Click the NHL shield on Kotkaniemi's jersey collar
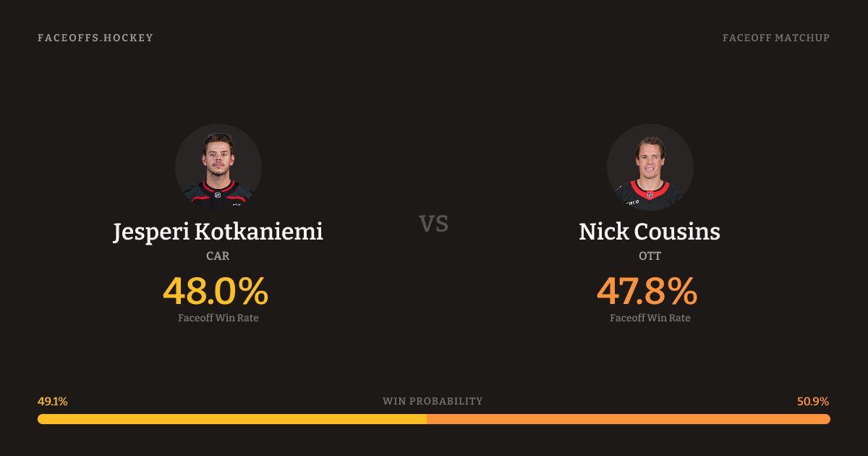 [217, 194]
